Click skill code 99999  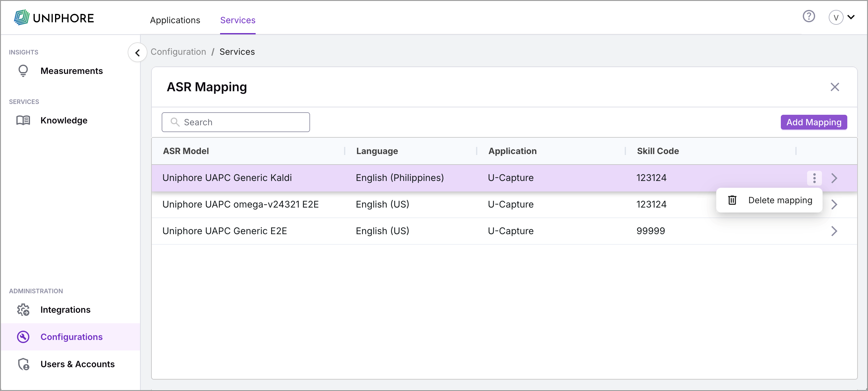coord(651,231)
